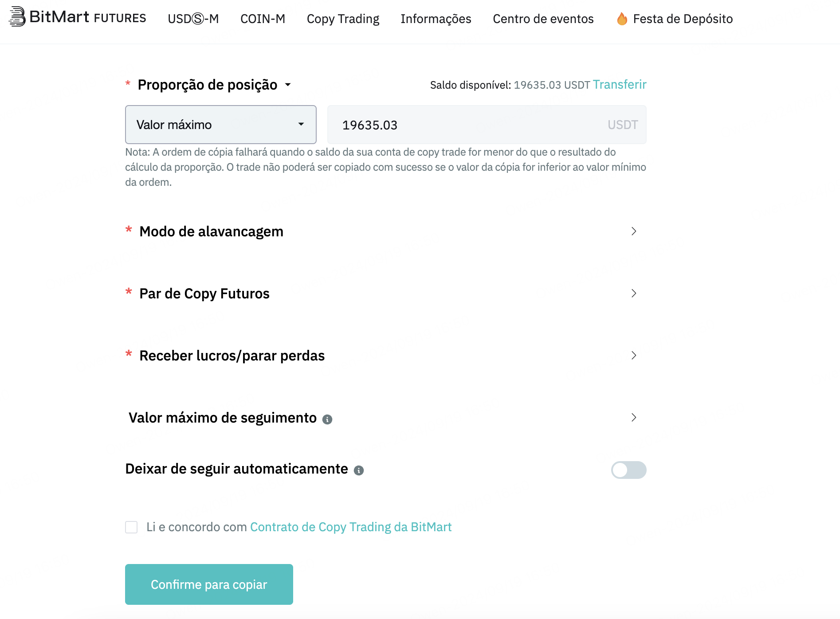Toggle Deixar de seguir automaticamente switch

tap(628, 470)
